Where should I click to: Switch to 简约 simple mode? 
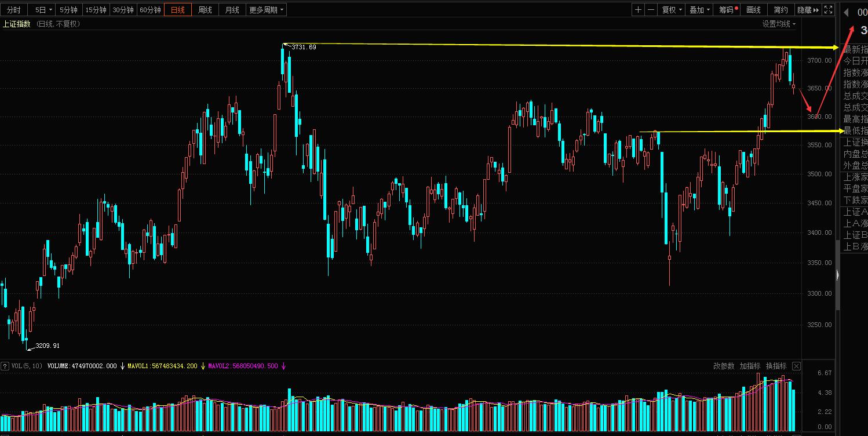pyautogui.click(x=781, y=10)
